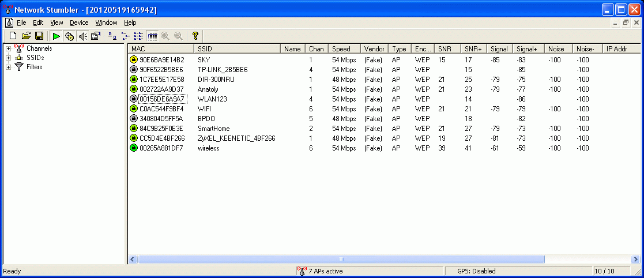Sort by the Speed column header

coord(344,49)
